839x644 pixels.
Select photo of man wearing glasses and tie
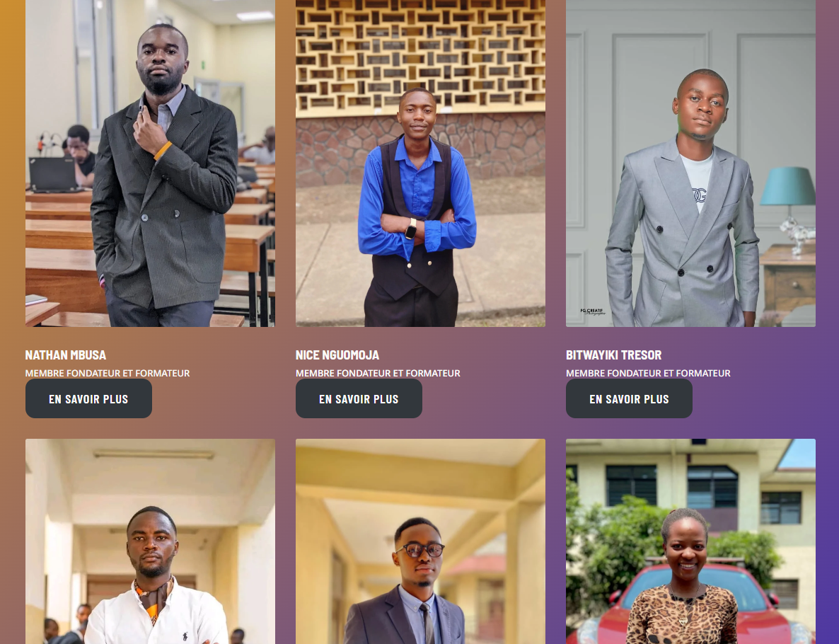(x=421, y=541)
